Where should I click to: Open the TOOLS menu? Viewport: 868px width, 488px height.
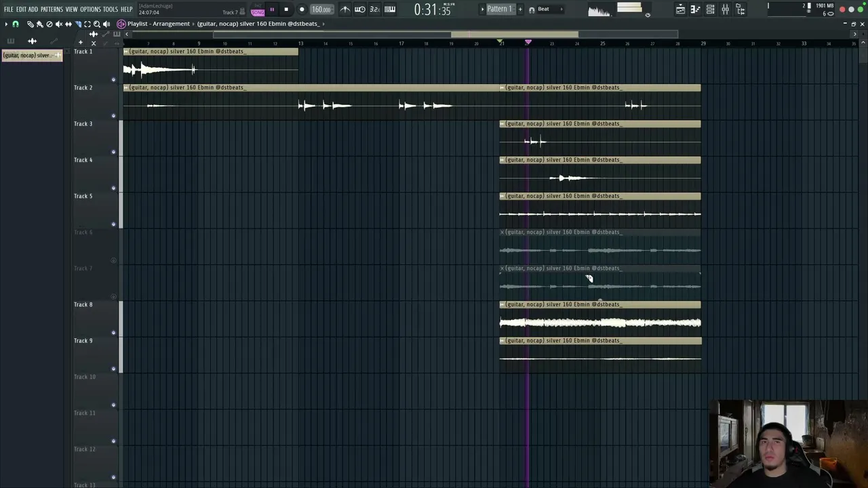coord(111,9)
